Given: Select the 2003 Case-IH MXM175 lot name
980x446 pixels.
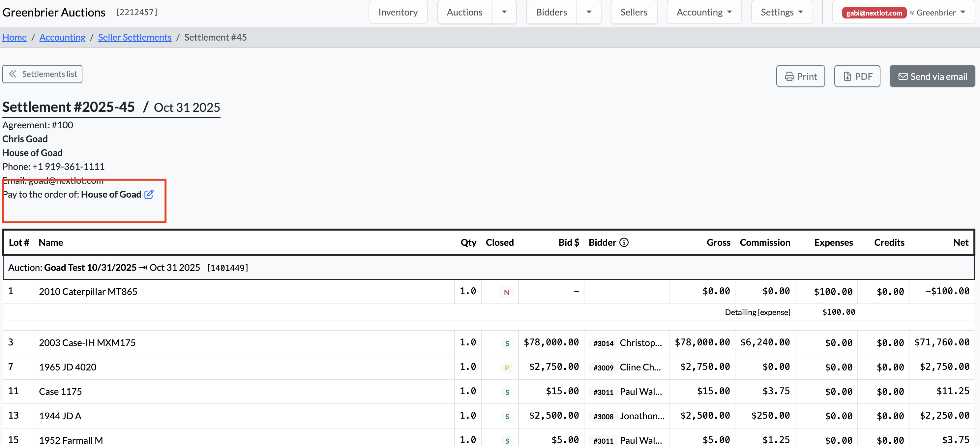Looking at the screenshot, I should click(87, 342).
